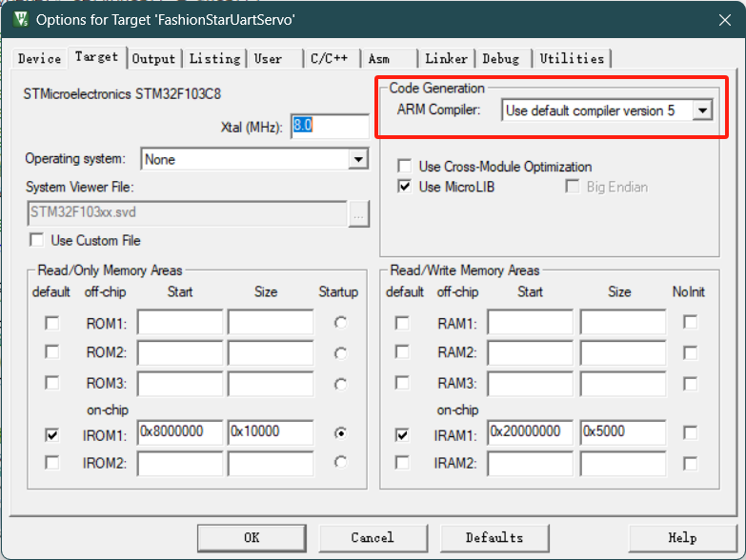Switch to the Output tab
Image resolution: width=746 pixels, height=560 pixels.
153,59
